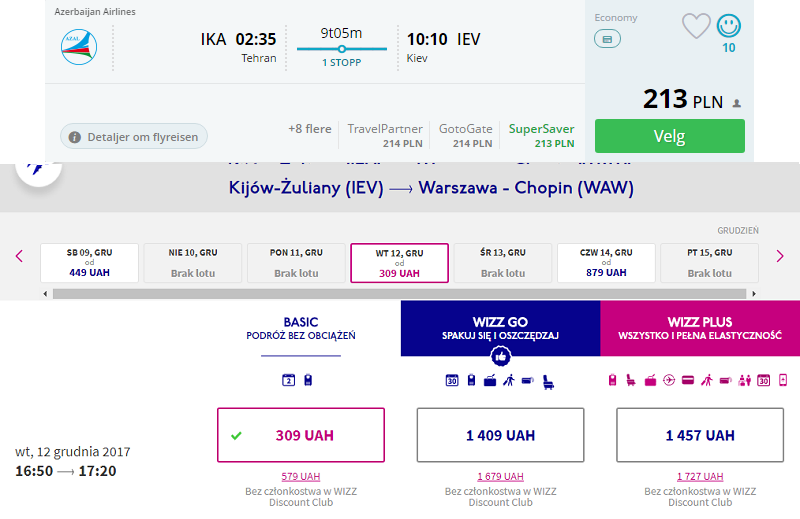Click the smiley rating icon showing 10

729,26
